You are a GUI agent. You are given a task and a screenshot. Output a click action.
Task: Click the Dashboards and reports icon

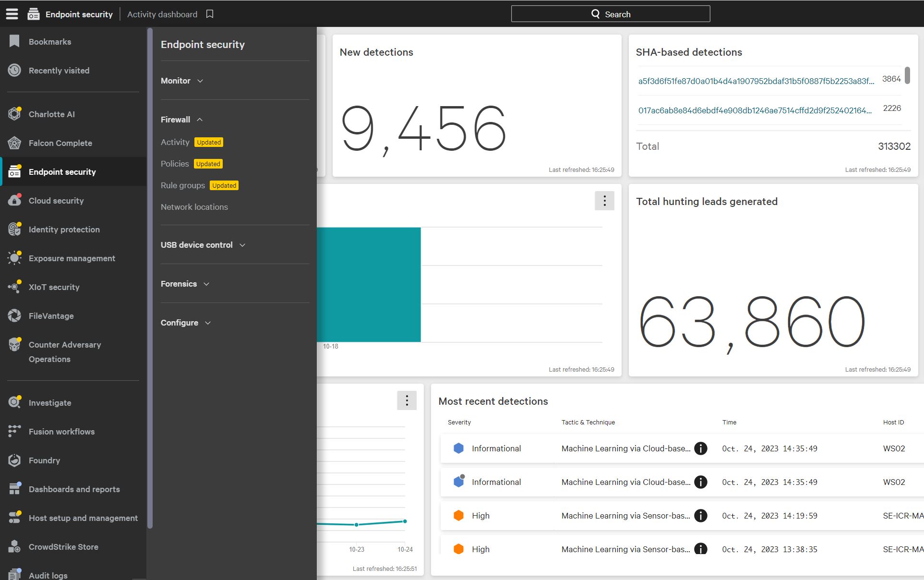14,488
